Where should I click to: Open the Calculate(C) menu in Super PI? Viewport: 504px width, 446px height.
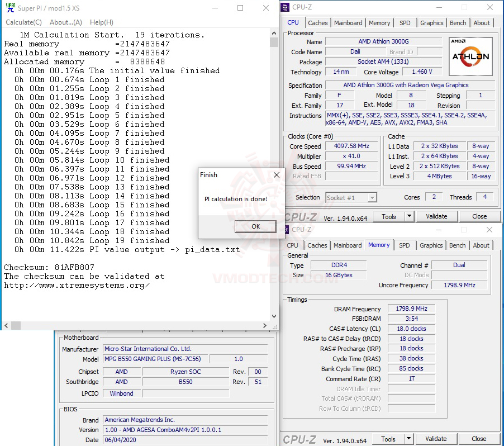coord(24,22)
